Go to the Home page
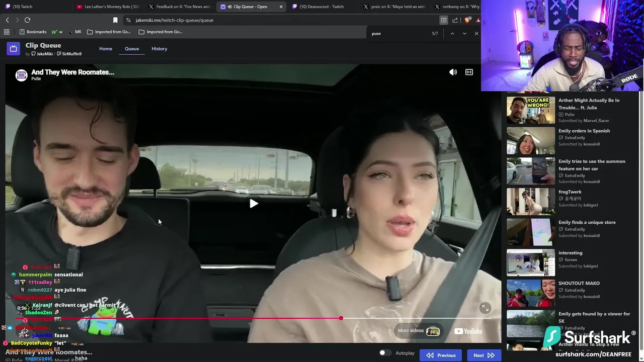Image resolution: width=644 pixels, height=362 pixels. click(106, 49)
